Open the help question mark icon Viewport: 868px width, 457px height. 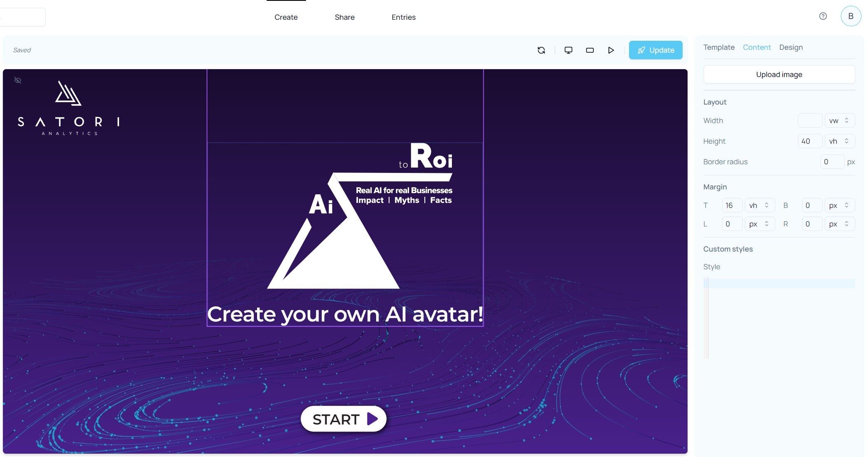[823, 16]
